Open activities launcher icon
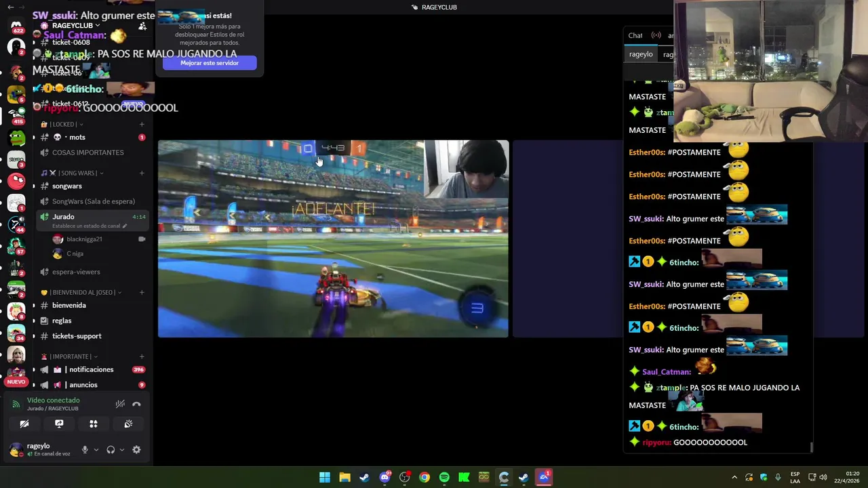Viewport: 868px width, 488px height. click(x=94, y=424)
